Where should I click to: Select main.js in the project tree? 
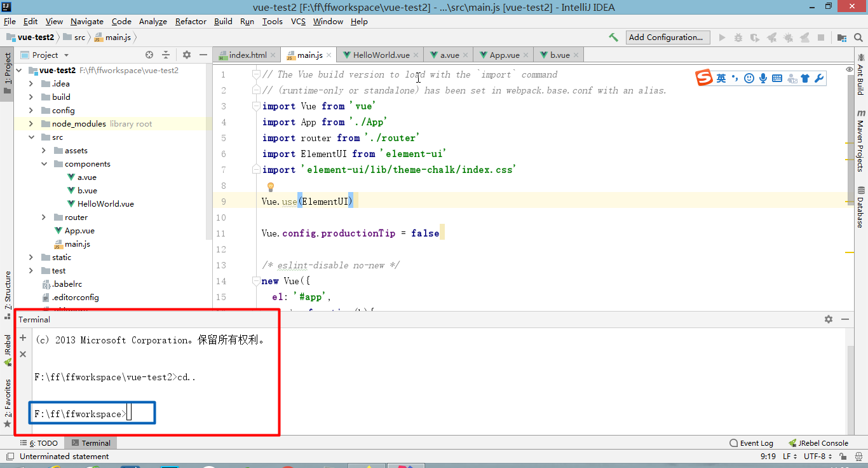click(77, 244)
